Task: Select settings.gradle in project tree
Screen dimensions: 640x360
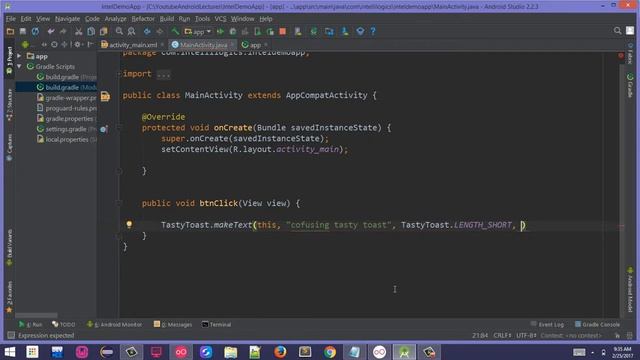Action: click(67, 129)
